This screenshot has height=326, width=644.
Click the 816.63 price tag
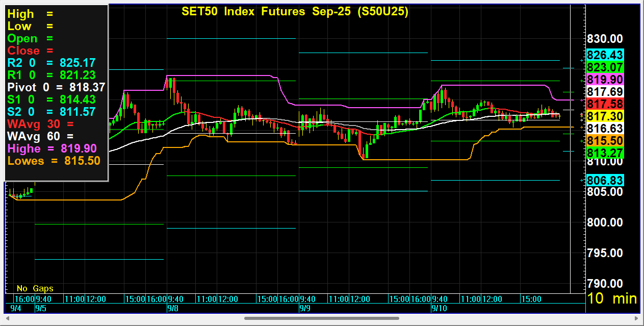(x=605, y=129)
